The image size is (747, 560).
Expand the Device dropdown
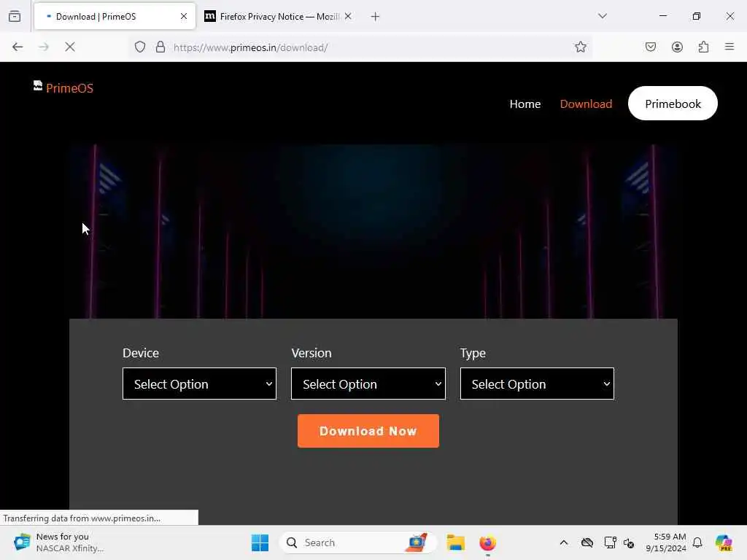[199, 384]
